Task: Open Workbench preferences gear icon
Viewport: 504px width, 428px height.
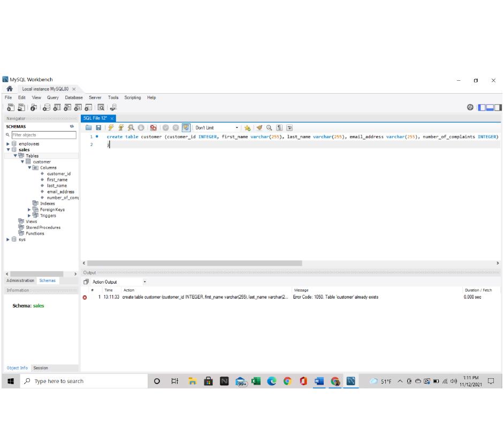Action: point(470,108)
